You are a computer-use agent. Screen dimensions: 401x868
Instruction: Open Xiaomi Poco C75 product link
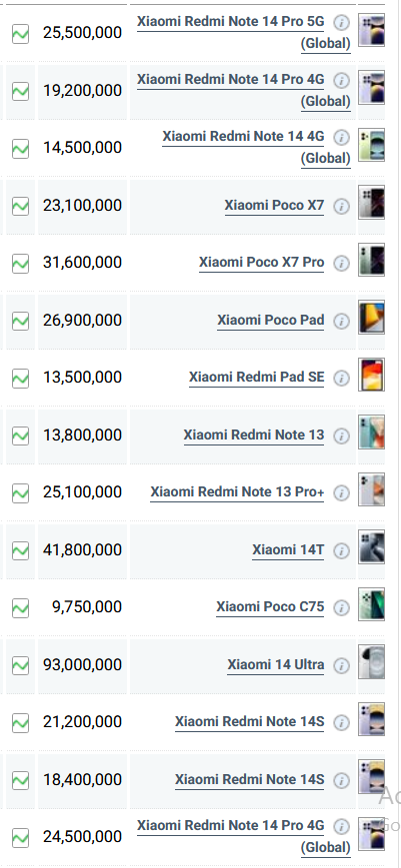coord(270,606)
